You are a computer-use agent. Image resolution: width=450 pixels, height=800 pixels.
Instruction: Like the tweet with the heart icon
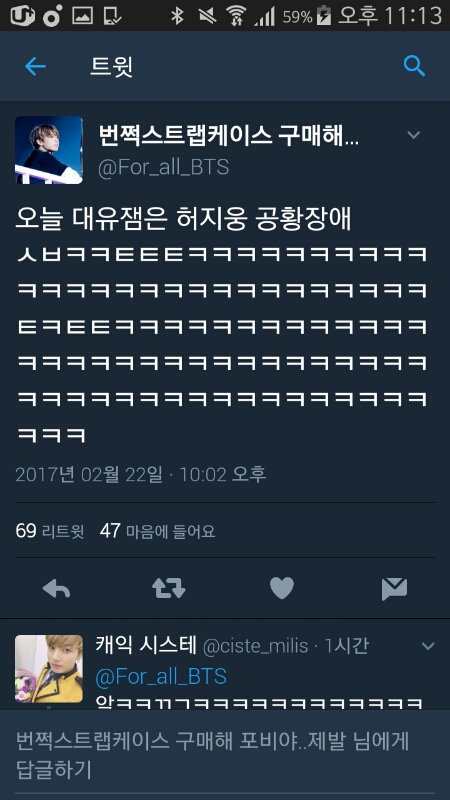point(282,588)
